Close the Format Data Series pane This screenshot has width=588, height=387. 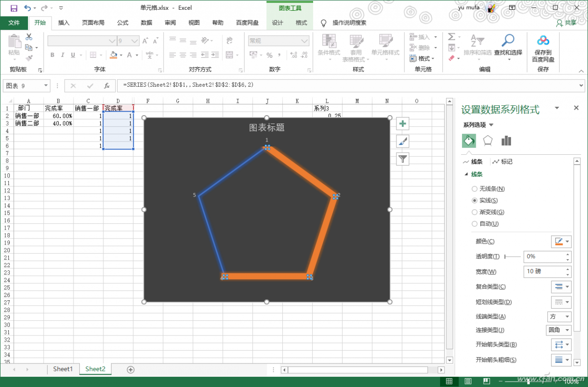576,108
